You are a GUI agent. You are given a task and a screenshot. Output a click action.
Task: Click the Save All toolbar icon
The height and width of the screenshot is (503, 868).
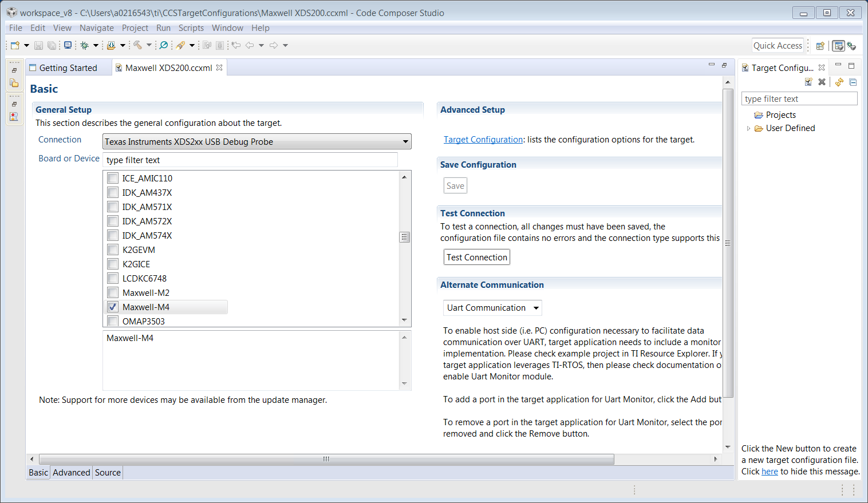point(52,45)
